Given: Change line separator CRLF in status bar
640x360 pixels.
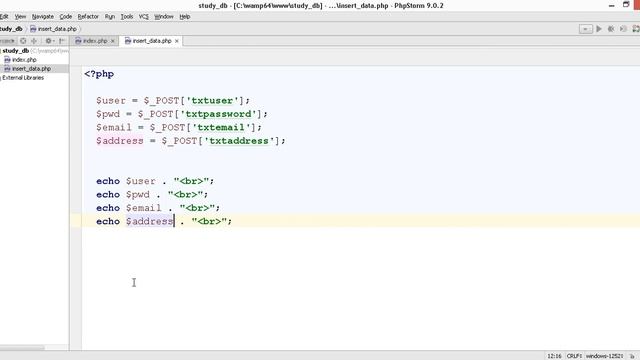Looking at the screenshot, I should (x=574, y=356).
